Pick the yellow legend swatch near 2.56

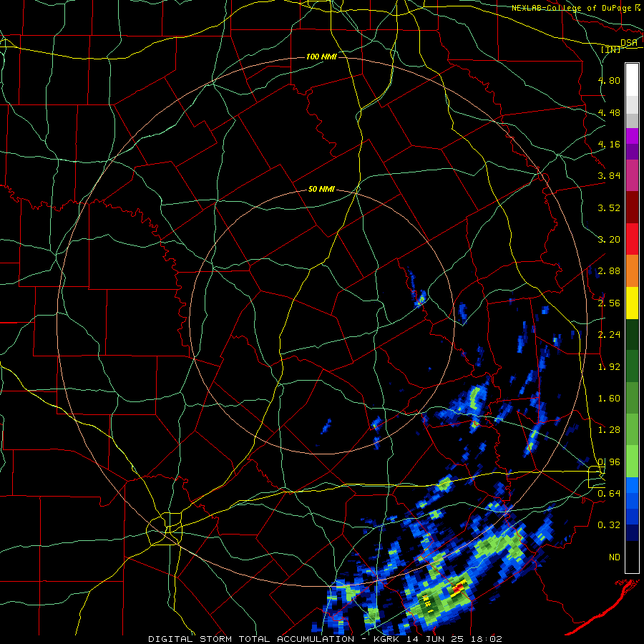pyautogui.click(x=632, y=303)
